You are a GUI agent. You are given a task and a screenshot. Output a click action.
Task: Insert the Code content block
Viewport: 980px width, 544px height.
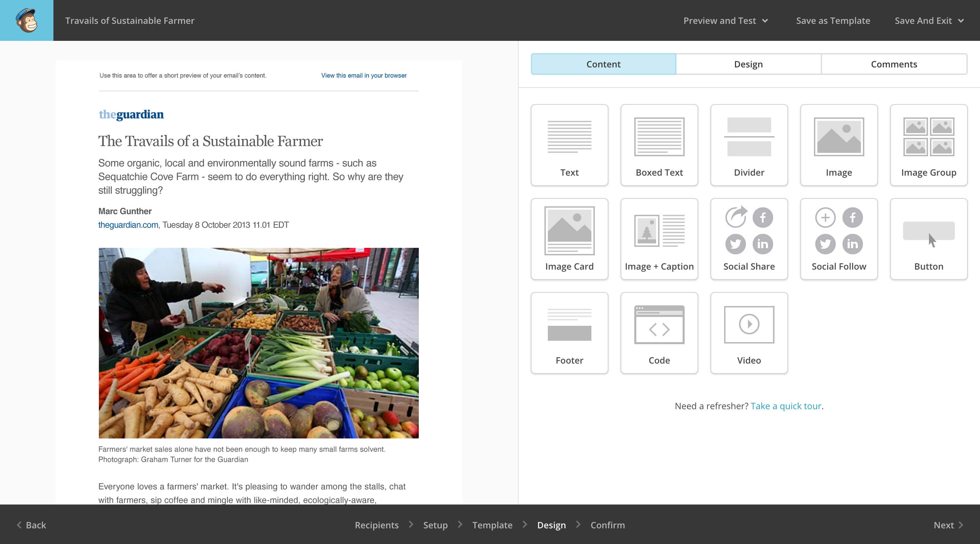pyautogui.click(x=659, y=333)
